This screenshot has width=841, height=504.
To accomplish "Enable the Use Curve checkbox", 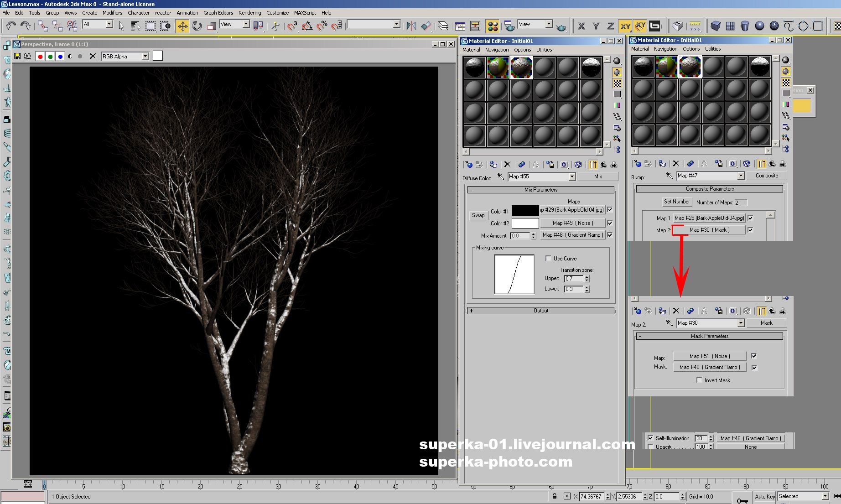I will point(548,258).
